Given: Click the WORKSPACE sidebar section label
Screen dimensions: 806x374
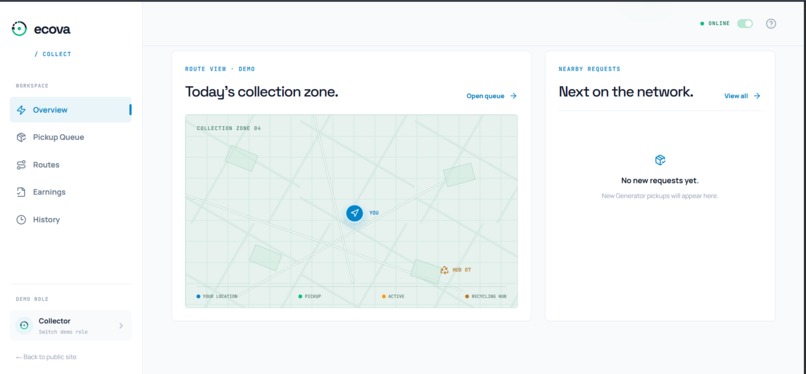Looking at the screenshot, I should [x=32, y=86].
